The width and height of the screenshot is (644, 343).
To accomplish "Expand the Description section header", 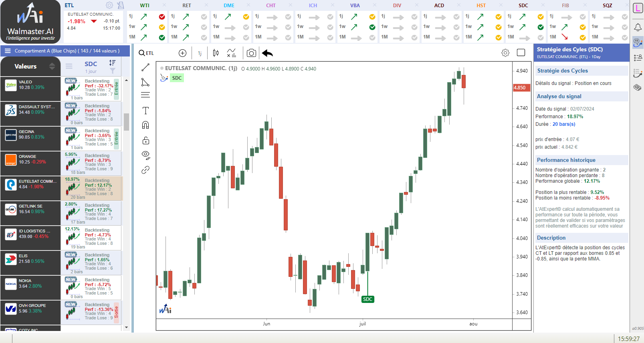I will (581, 238).
